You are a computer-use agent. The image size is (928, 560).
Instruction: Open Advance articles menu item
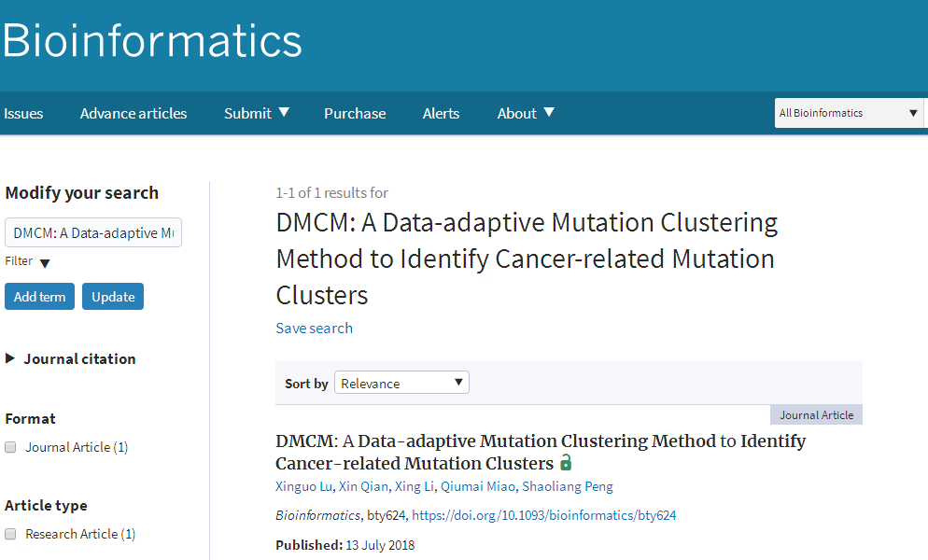(x=134, y=114)
